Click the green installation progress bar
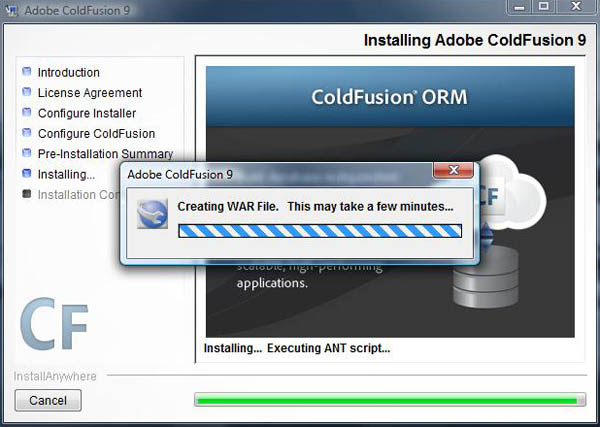The height and width of the screenshot is (427, 600). pos(390,400)
